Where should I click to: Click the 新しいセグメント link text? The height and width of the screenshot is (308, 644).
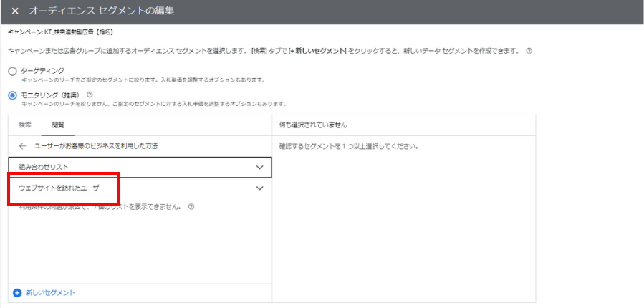click(x=50, y=292)
